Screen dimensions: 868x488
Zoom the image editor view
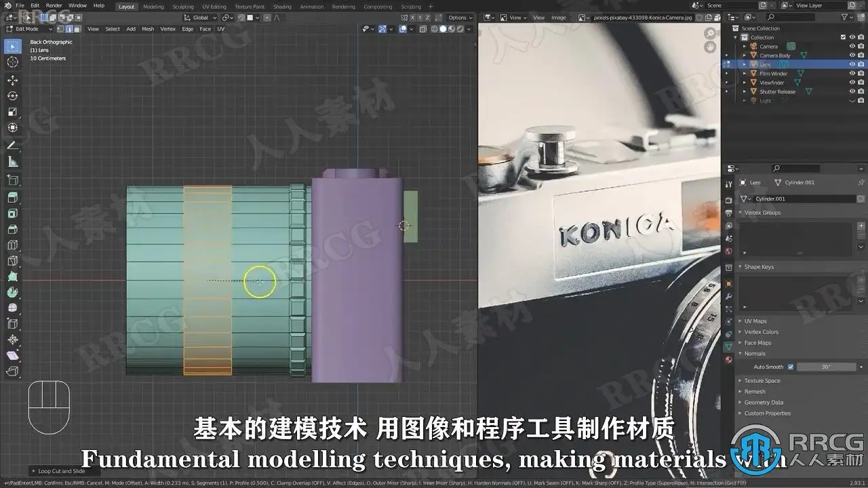click(x=710, y=33)
